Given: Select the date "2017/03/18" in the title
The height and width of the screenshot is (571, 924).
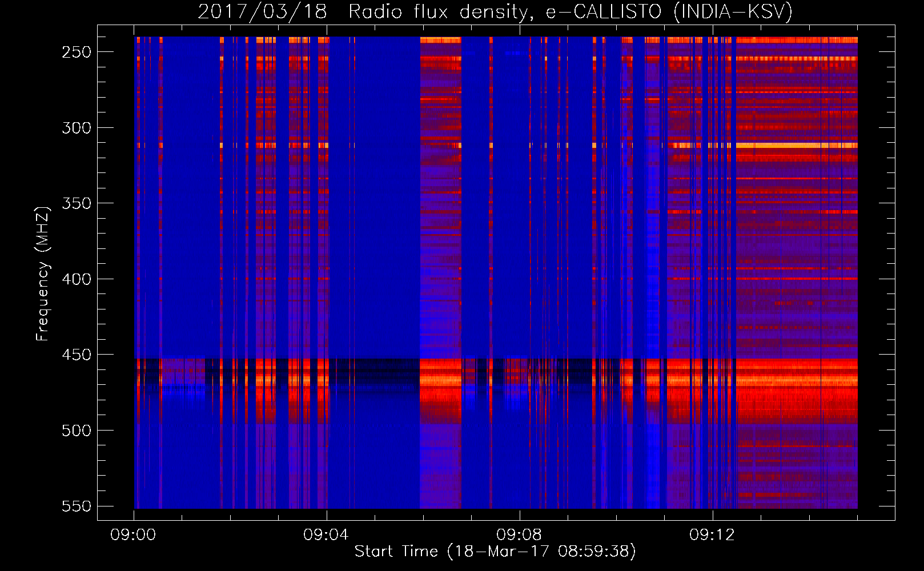Looking at the screenshot, I should click(262, 11).
